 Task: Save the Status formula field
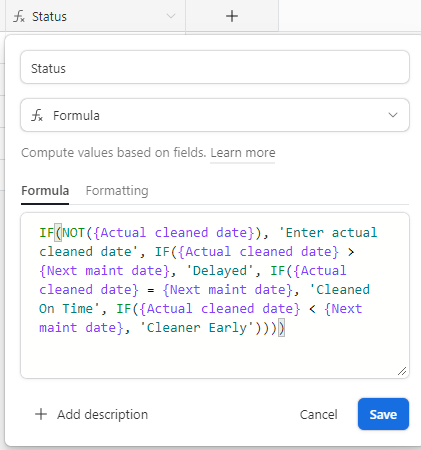(383, 414)
